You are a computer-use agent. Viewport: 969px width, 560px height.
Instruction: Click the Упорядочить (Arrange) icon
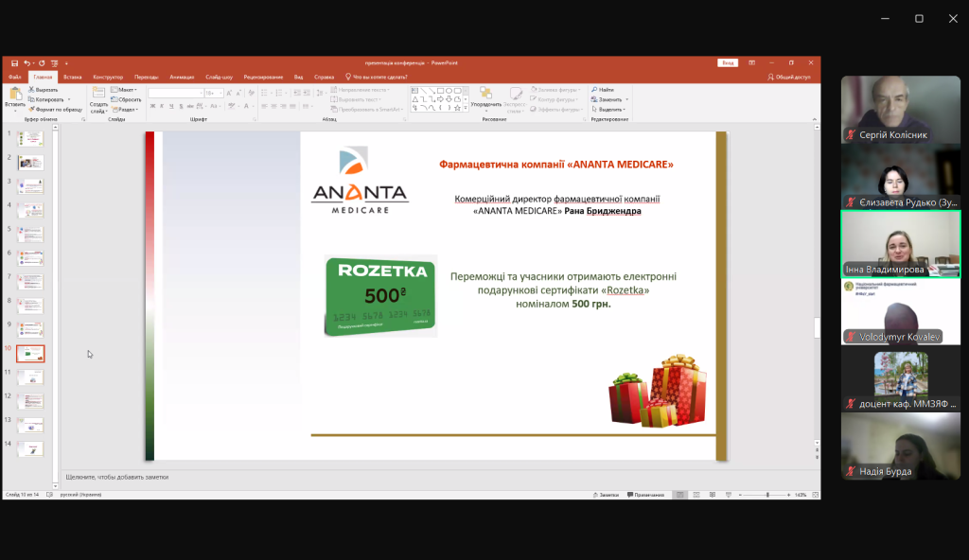[485, 94]
